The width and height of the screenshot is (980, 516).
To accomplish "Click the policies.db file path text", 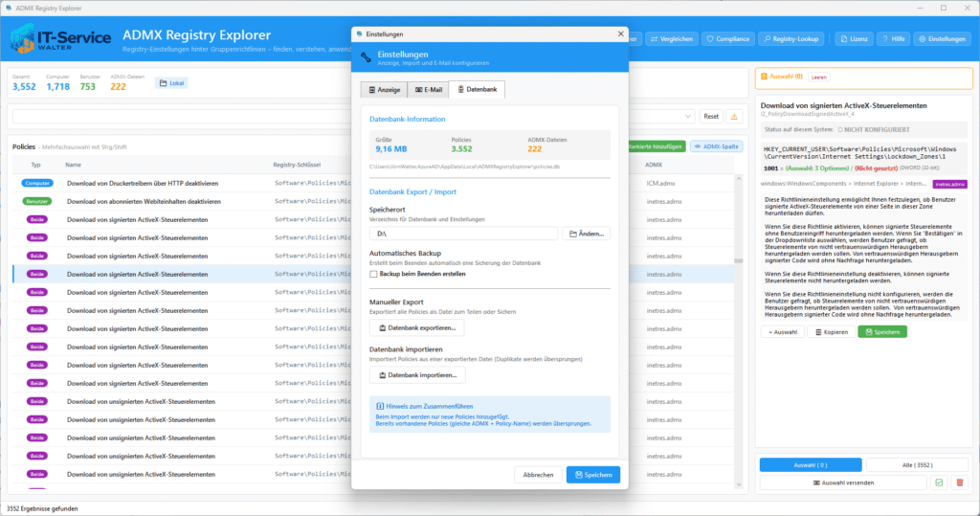I will 464,167.
